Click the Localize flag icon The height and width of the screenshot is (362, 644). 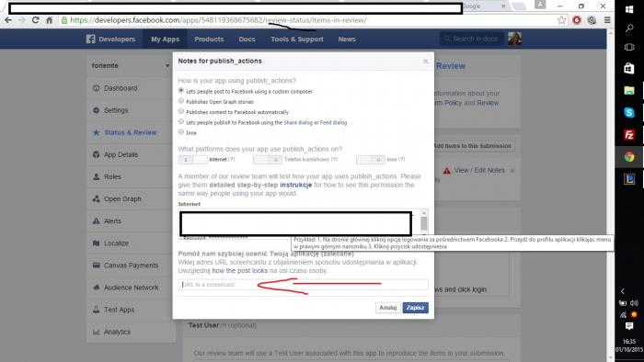(96, 243)
